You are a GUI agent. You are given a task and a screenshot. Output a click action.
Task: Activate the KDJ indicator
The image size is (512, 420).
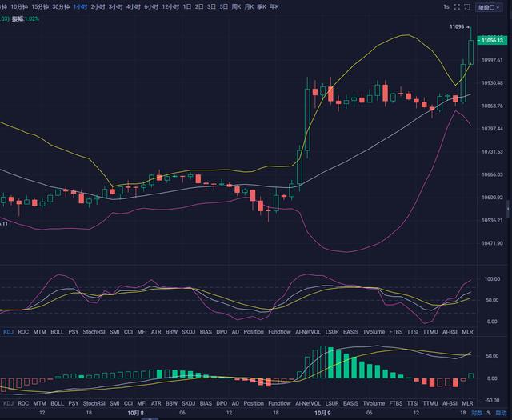pyautogui.click(x=8, y=331)
